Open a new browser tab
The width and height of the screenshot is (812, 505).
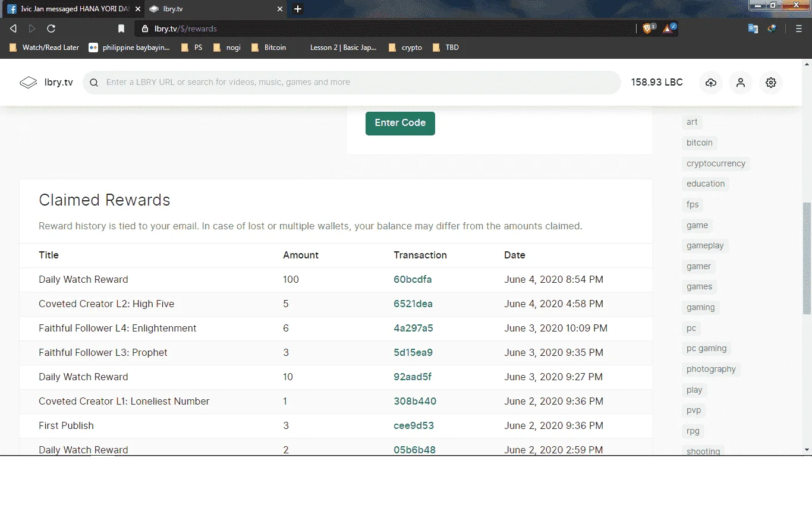(298, 9)
